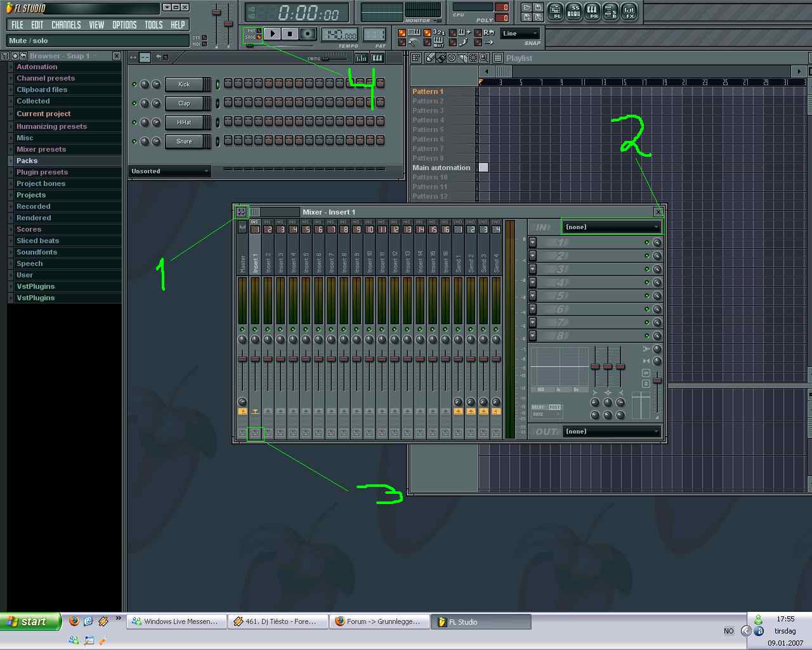Open the OPTIONS menu
The image size is (812, 650).
tap(124, 25)
